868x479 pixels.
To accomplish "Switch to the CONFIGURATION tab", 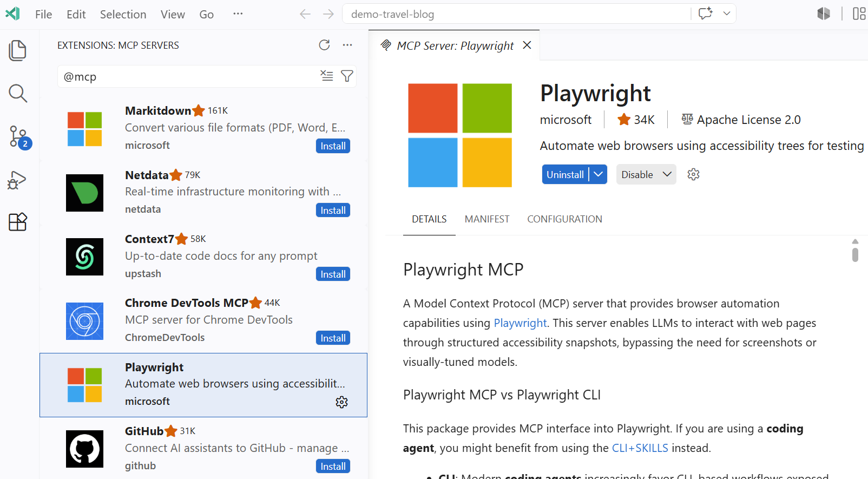I will point(564,219).
